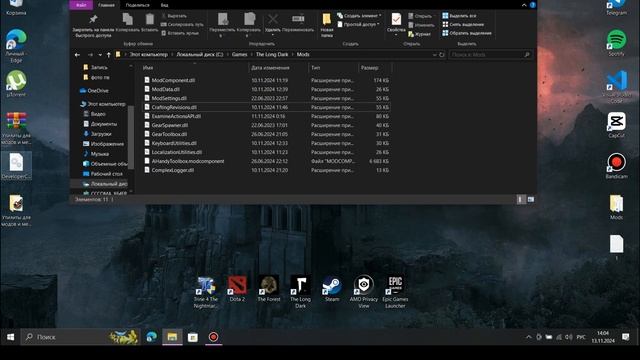Pin folder to Quick access

(93, 25)
